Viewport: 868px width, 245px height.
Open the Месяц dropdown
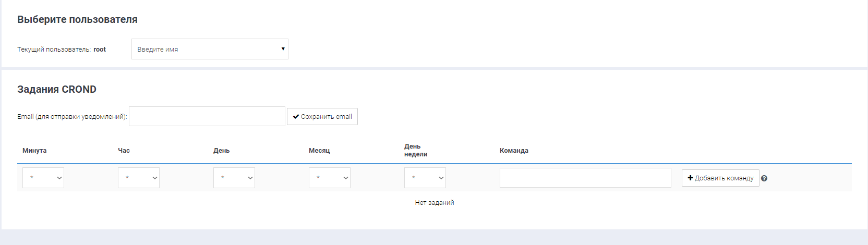[x=330, y=178]
